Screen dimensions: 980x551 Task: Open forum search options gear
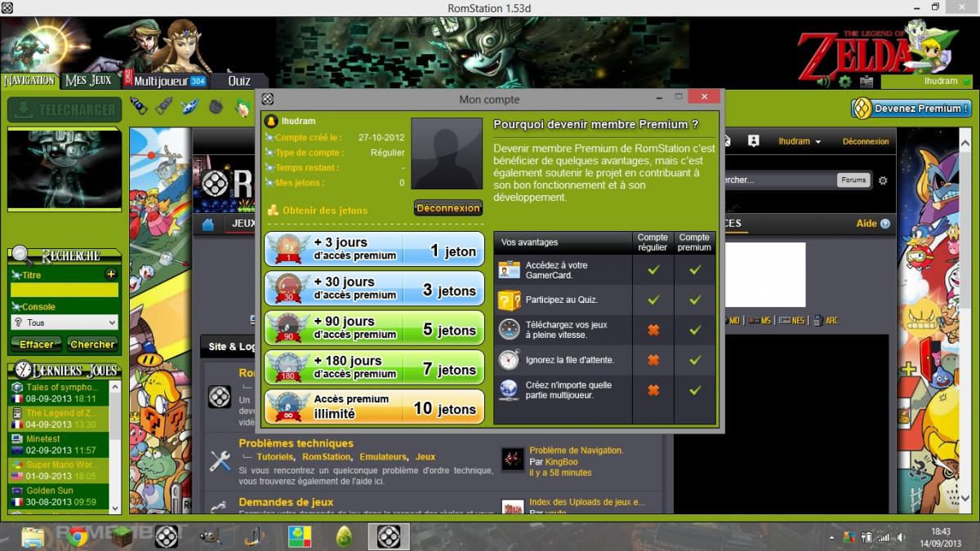(x=882, y=180)
